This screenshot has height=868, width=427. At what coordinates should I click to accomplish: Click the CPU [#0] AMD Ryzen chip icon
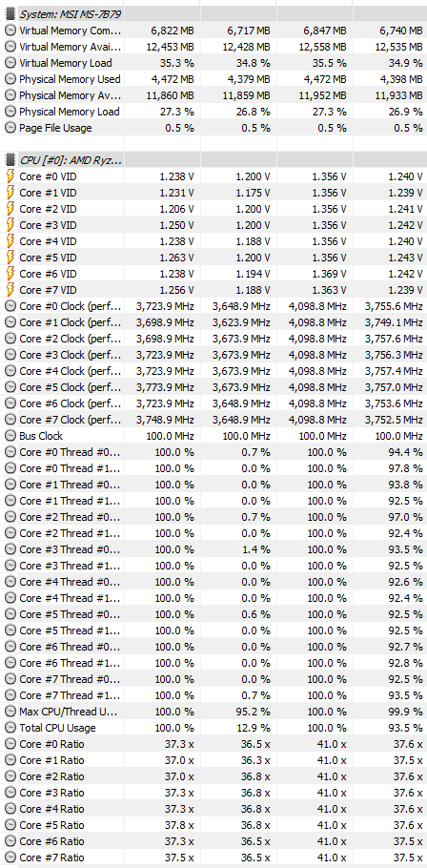pos(10,160)
